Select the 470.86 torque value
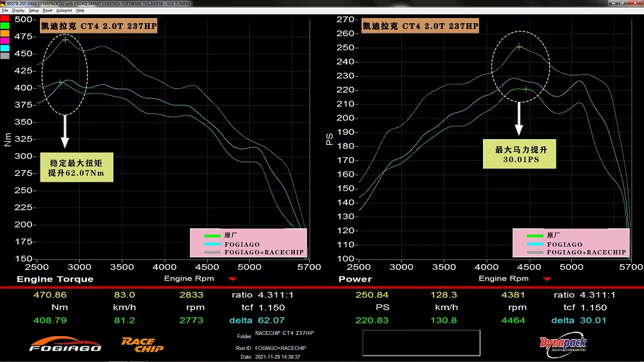The width and height of the screenshot is (644, 362). point(50,294)
